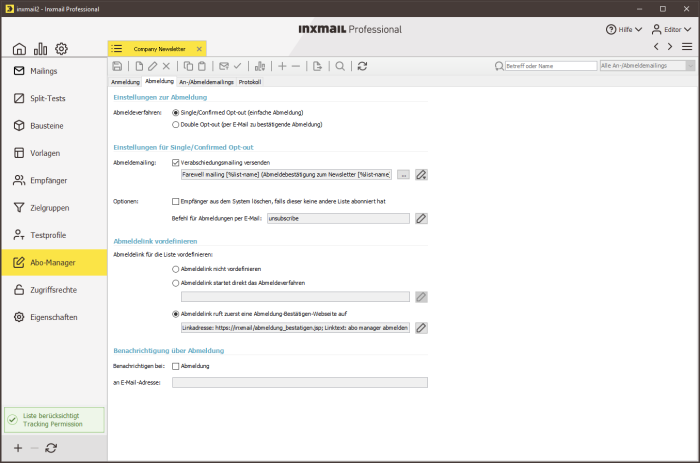Viewport: 700px width, 463px height.
Task: Click the checkmark toolbar icon
Action: (x=238, y=66)
